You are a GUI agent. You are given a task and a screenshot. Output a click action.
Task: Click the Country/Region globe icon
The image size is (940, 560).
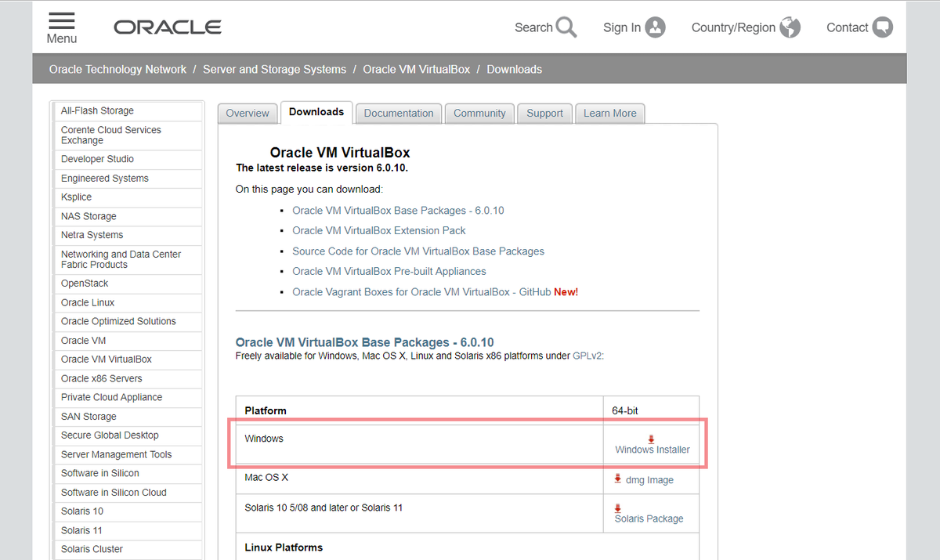(790, 27)
